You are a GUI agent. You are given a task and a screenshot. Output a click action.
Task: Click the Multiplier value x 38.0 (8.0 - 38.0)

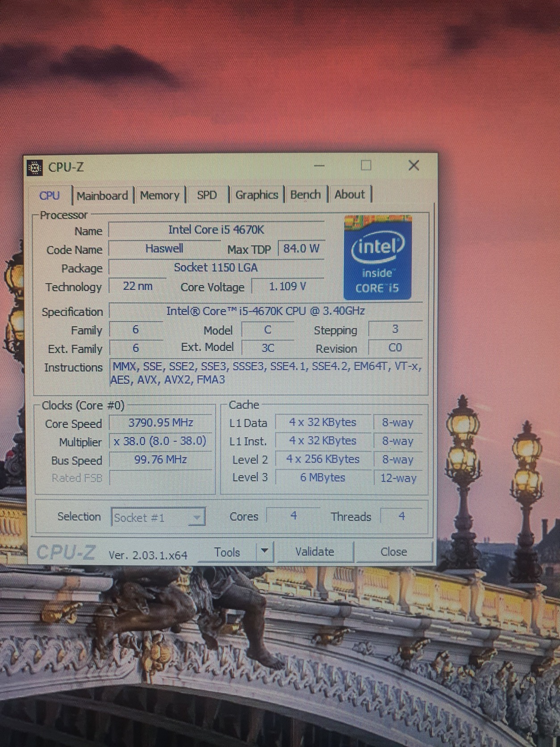point(161,441)
